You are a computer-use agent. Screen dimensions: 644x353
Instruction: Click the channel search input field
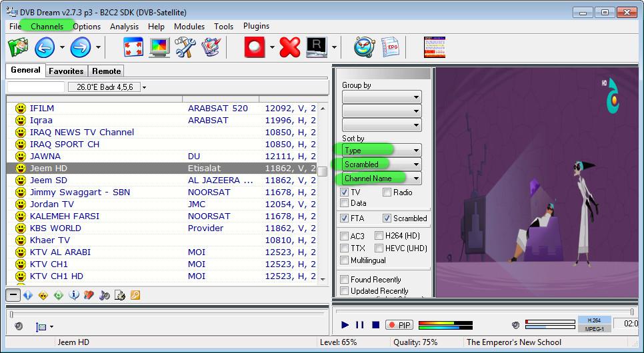point(36,87)
